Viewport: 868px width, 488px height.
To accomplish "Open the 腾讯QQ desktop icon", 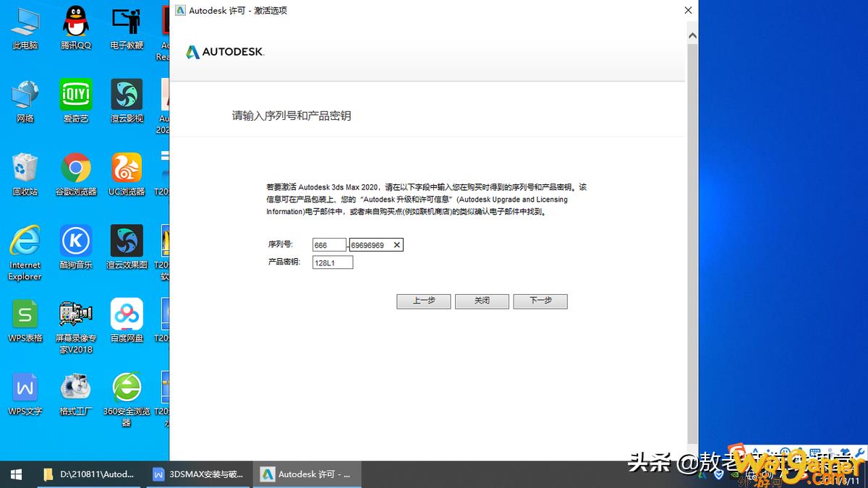I will [75, 27].
